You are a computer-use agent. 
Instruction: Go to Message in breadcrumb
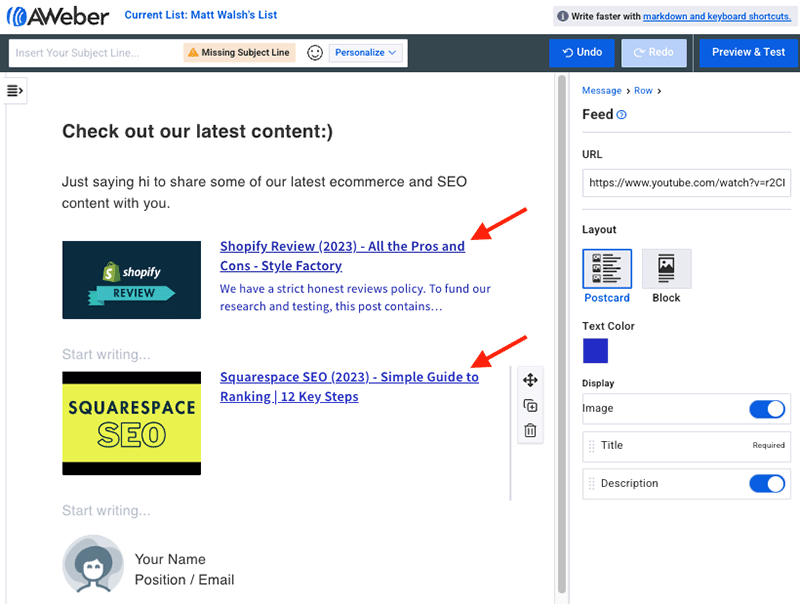tap(602, 91)
